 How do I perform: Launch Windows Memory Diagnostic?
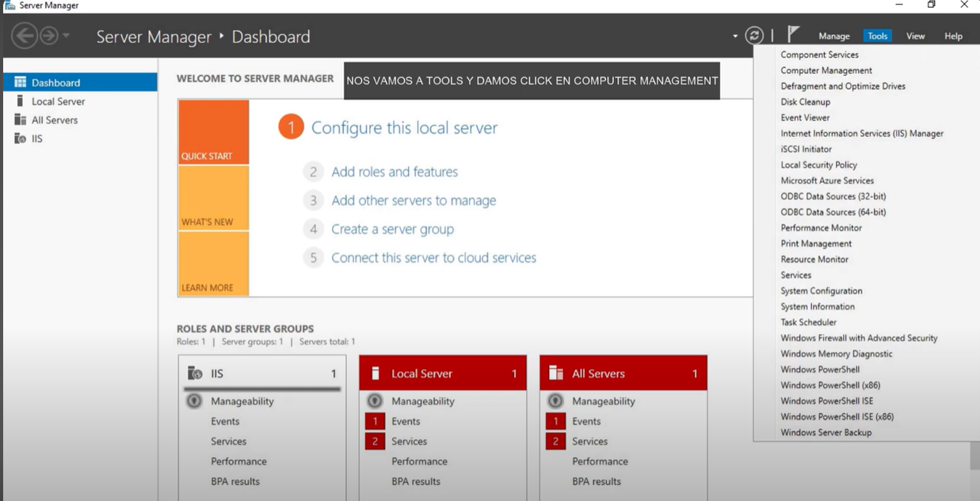[836, 354]
